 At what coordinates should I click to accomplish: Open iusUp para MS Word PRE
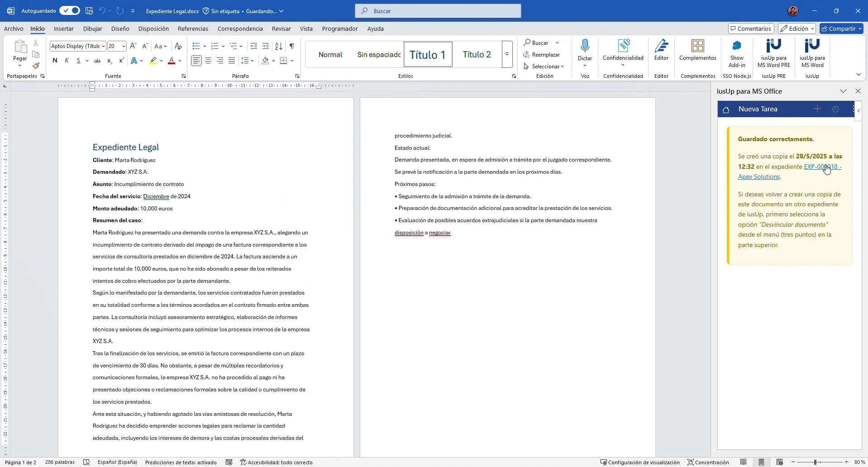773,46
